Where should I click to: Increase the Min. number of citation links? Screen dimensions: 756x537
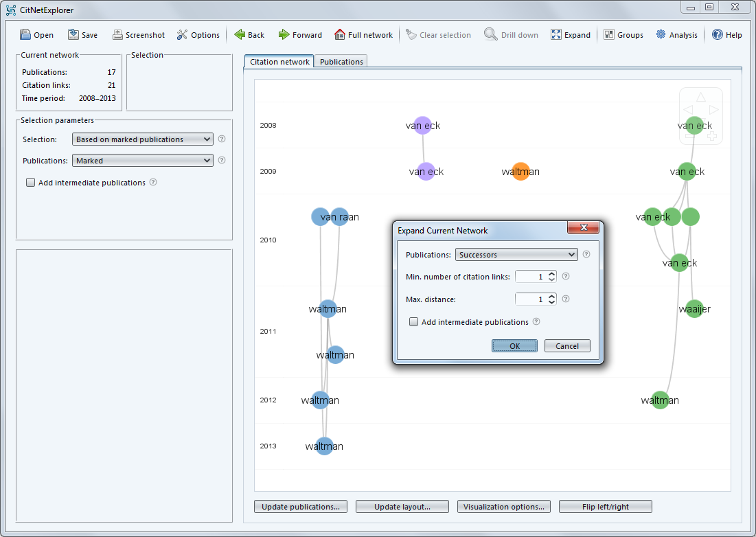(552, 273)
